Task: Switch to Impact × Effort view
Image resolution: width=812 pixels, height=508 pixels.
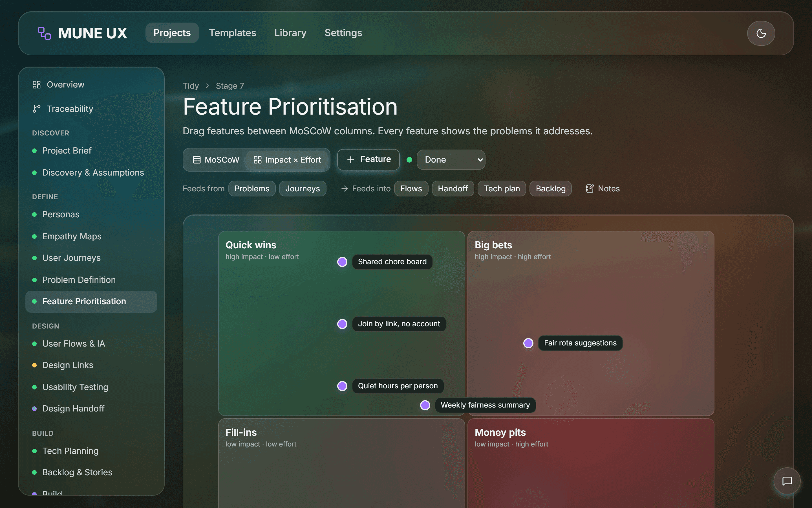Action: coord(287,160)
